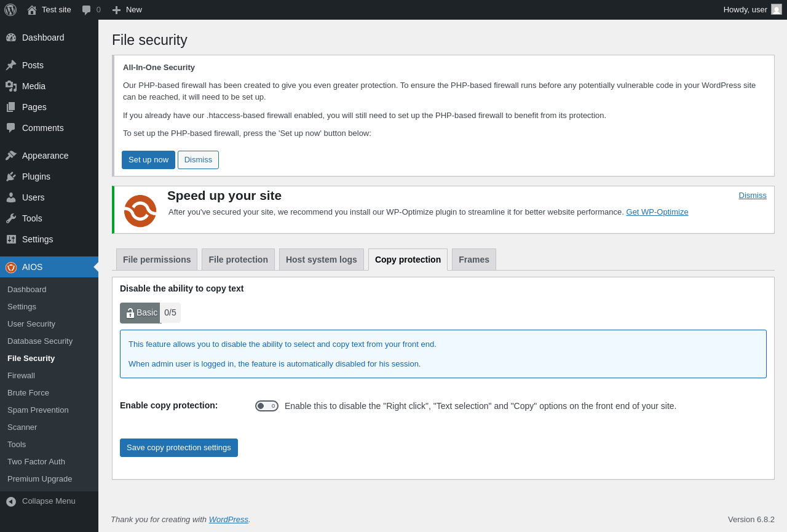Open the Host system logs tab
787x532 pixels.
pyautogui.click(x=322, y=260)
